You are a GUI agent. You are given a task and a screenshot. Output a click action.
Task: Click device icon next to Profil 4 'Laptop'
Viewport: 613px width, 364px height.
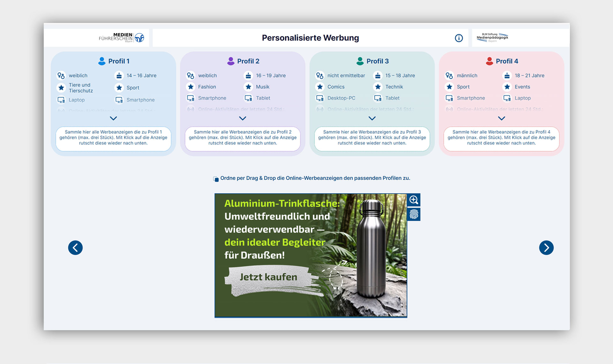(507, 98)
